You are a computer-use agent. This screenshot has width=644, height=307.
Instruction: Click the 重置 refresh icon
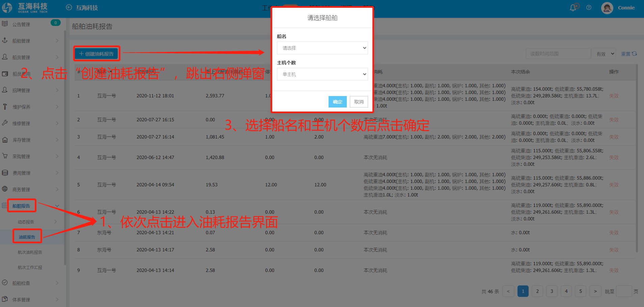[x=635, y=54]
